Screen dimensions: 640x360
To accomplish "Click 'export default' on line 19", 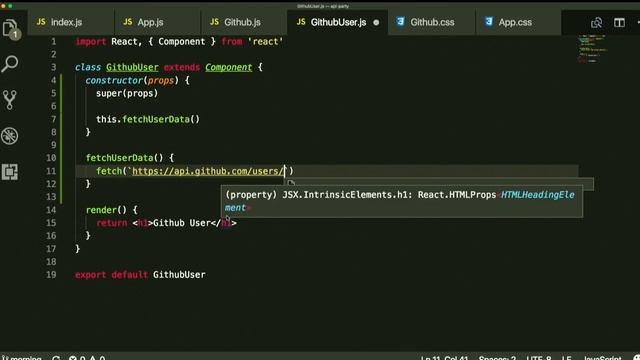I will pos(111,275).
